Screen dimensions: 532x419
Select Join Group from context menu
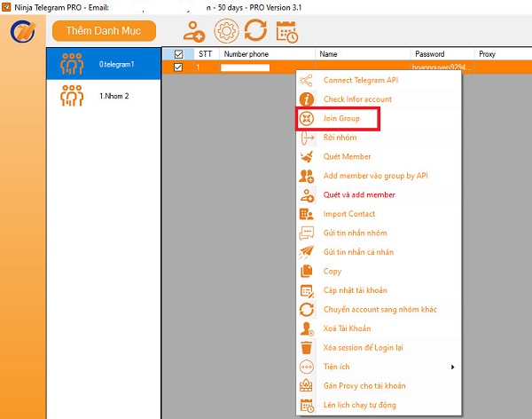tap(379, 118)
